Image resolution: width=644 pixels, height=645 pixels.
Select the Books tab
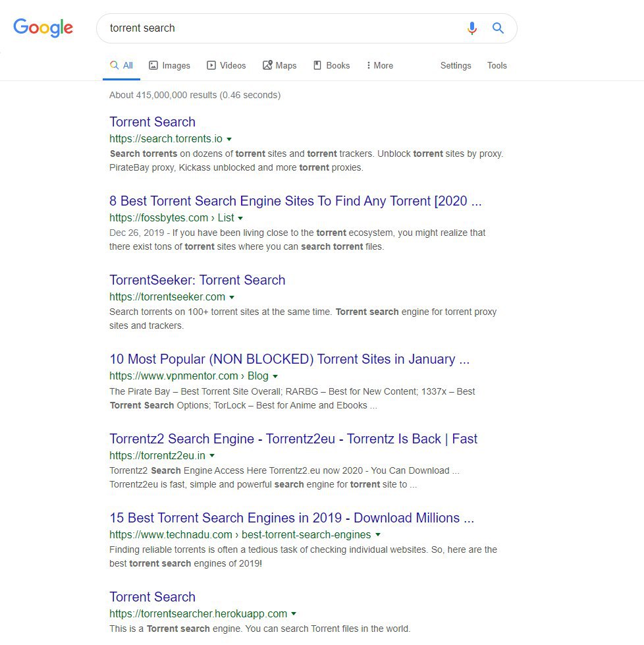331,65
